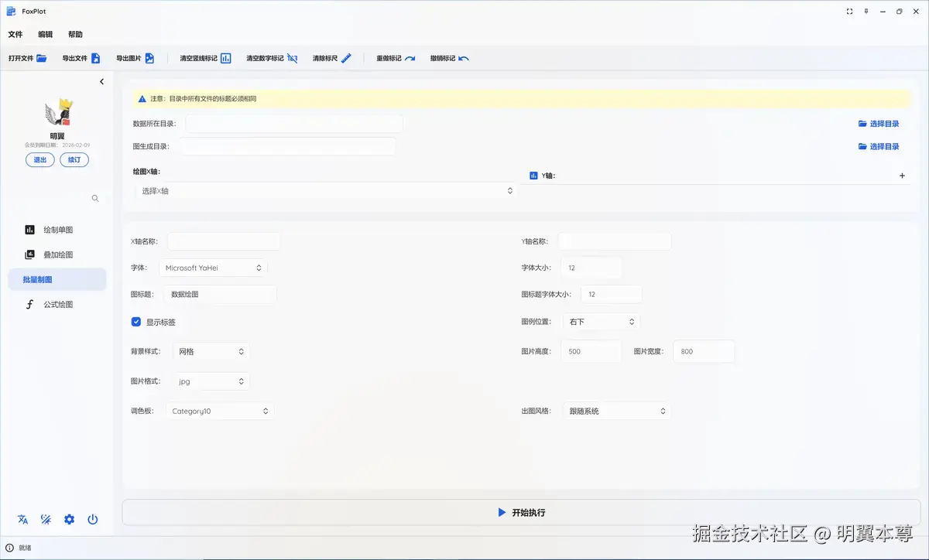Open the settings gear at bottom left
929x560 pixels.
[x=69, y=519]
